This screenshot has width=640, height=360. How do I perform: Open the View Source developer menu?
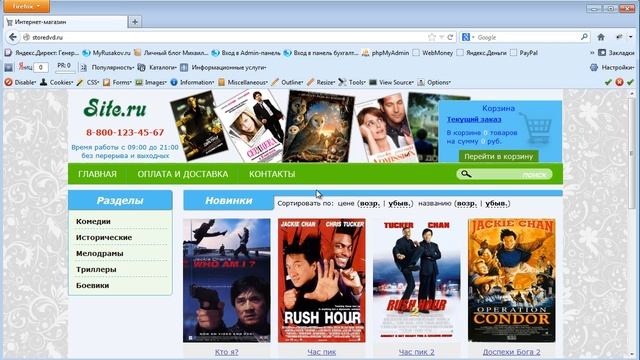coord(391,82)
